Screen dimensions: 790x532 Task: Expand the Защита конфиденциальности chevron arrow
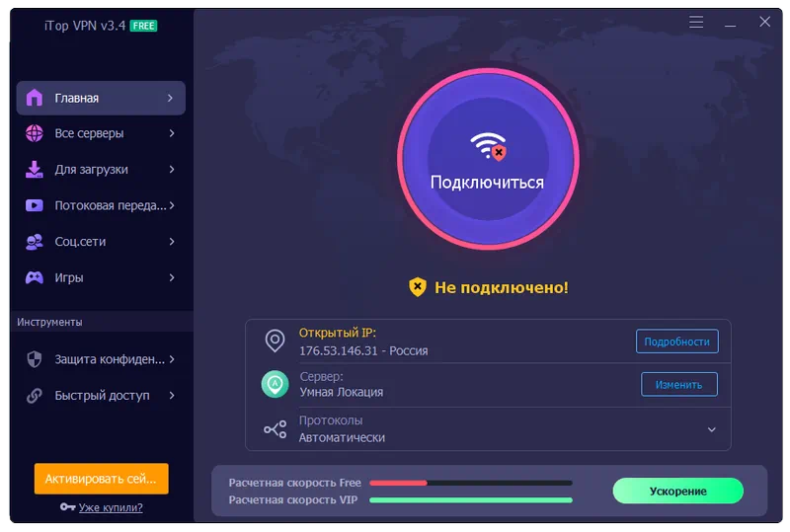[x=172, y=359]
